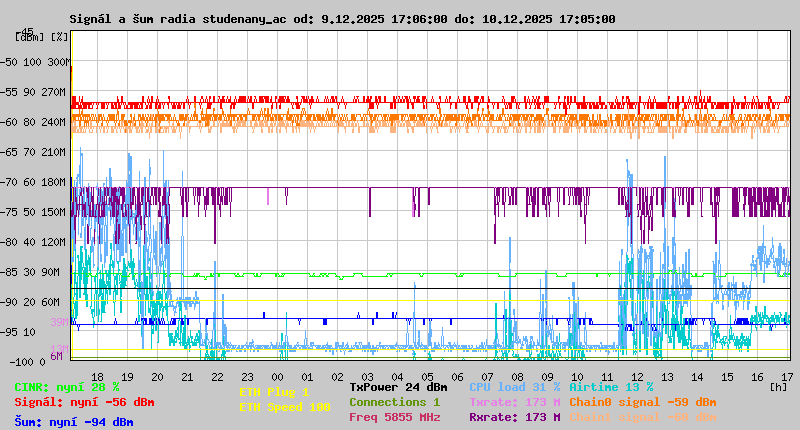Click the hour '15' tick on time axis
The height and width of the screenshot is (430, 800).
click(728, 377)
